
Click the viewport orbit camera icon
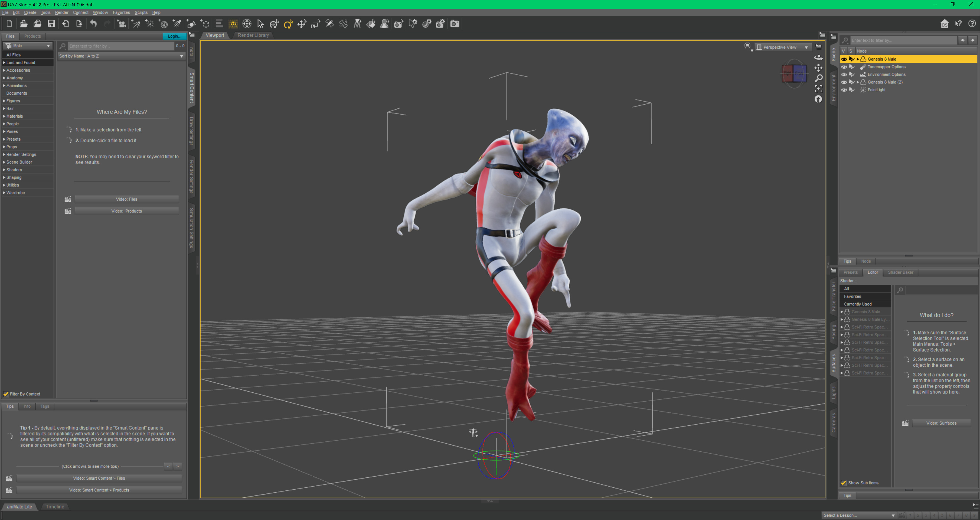[x=818, y=57]
